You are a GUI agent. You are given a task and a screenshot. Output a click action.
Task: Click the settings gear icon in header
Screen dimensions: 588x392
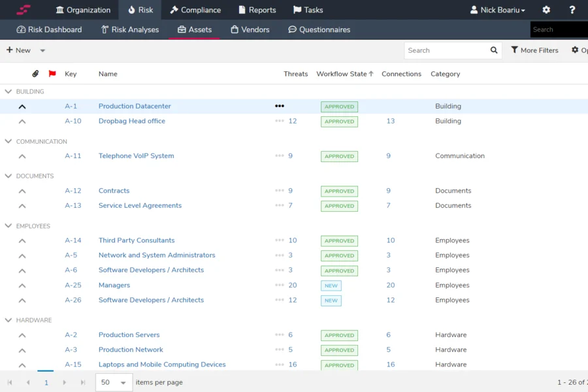point(546,10)
